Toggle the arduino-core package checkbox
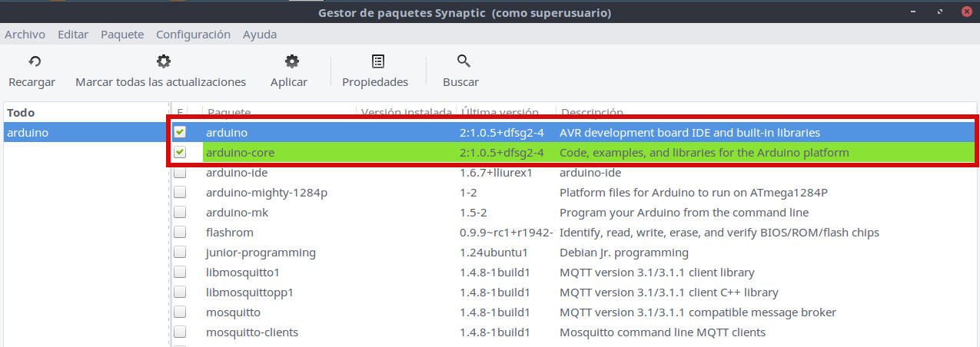Screen dimensions: 980x347 click(180, 153)
